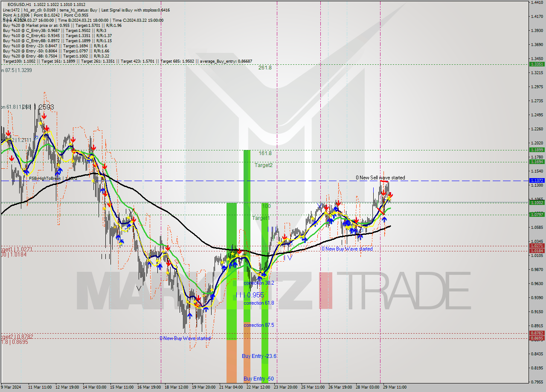This screenshot has height=392, width=546.
Task: Select the '18 Mar 12:00' time axis label
Action: coord(176,387)
